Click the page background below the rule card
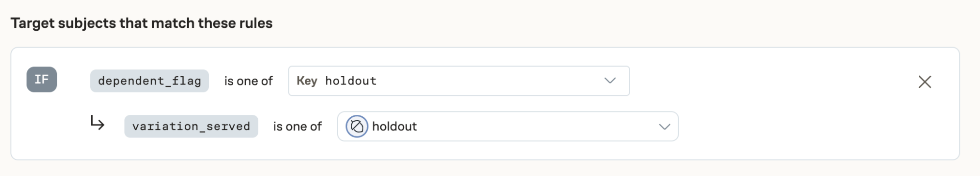The image size is (980, 176). tap(490, 168)
